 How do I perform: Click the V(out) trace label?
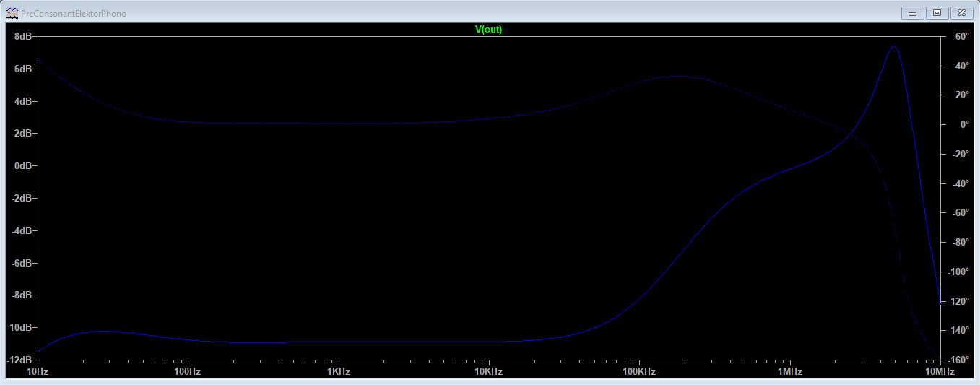[488, 30]
